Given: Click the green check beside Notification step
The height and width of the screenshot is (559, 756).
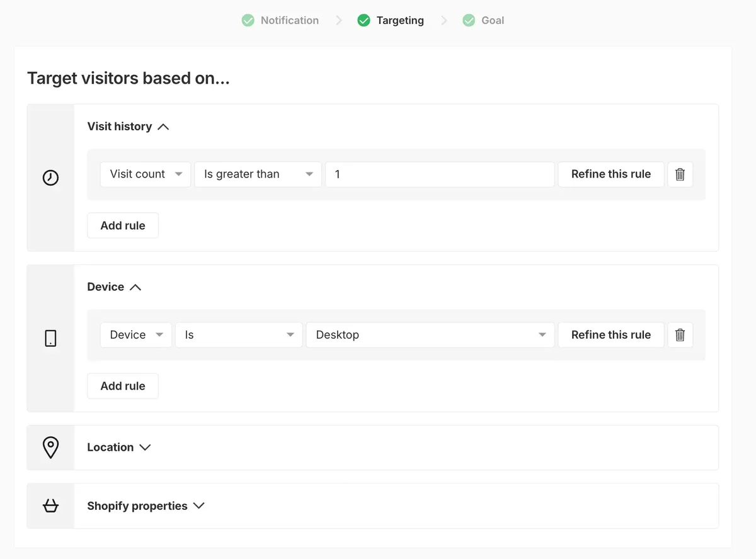Looking at the screenshot, I should [248, 20].
